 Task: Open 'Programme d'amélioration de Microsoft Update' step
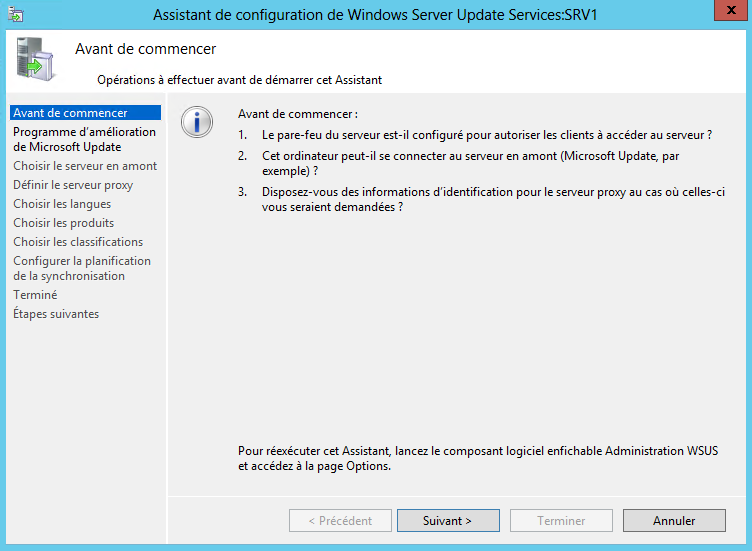[x=84, y=139]
